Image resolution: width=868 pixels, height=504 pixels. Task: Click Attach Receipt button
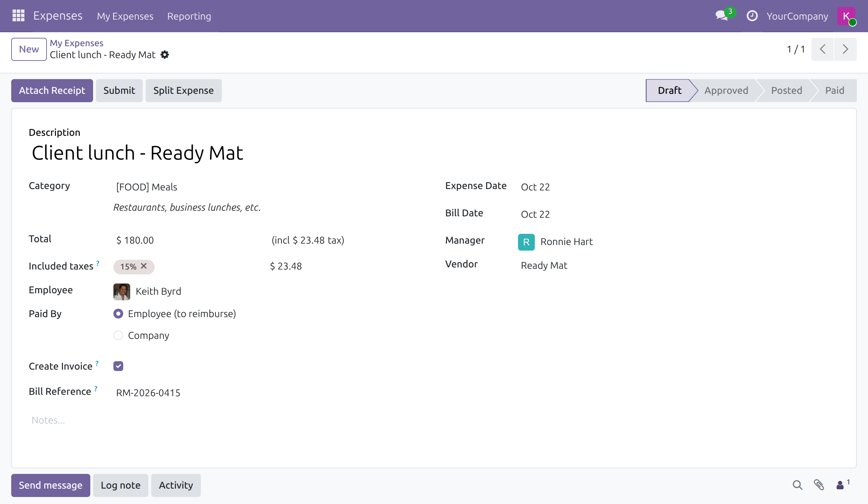click(52, 91)
